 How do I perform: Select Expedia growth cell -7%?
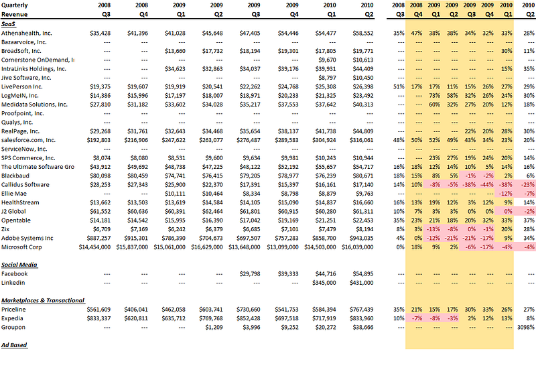[x=417, y=318]
